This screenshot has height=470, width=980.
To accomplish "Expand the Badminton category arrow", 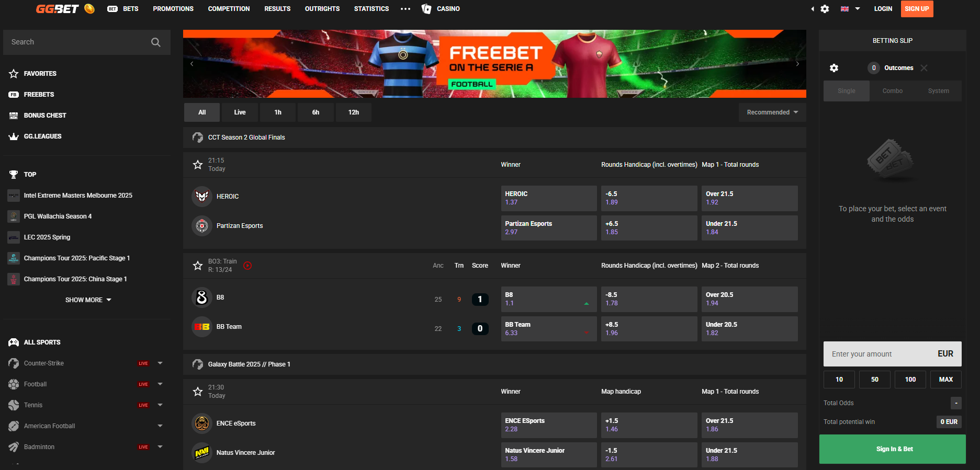I will 160,447.
